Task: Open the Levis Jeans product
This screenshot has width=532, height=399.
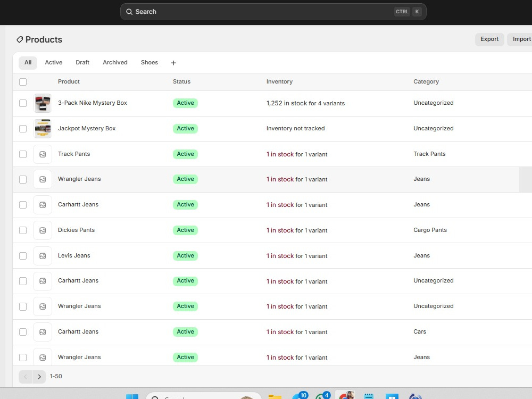Action: click(74, 255)
